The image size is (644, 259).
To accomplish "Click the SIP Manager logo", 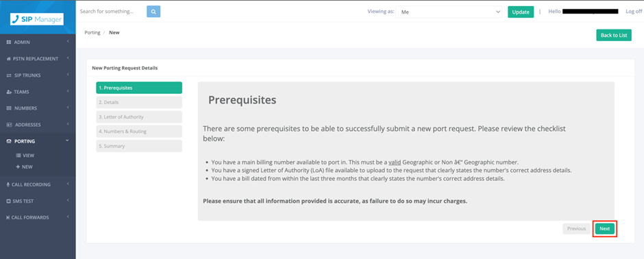I will pos(37,19).
